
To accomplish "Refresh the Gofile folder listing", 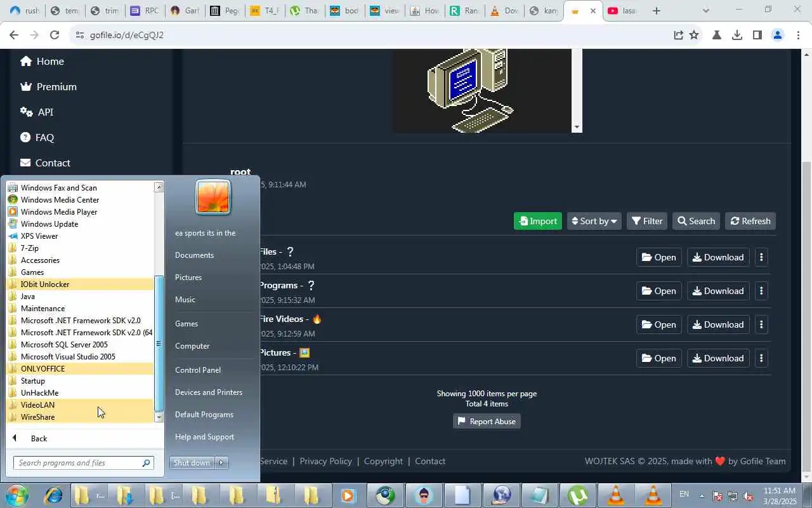I will coord(750,221).
